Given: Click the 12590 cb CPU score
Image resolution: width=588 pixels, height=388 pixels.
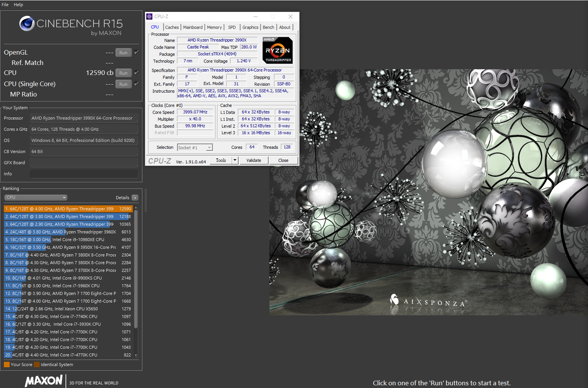Looking at the screenshot, I should (x=100, y=73).
